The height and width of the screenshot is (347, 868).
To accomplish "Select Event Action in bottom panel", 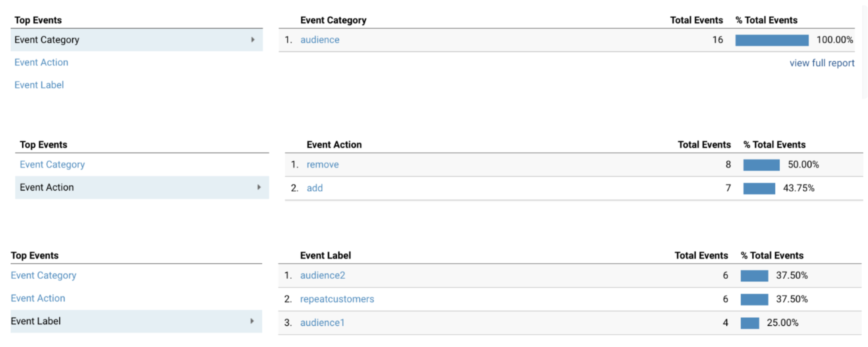I will pos(38,298).
